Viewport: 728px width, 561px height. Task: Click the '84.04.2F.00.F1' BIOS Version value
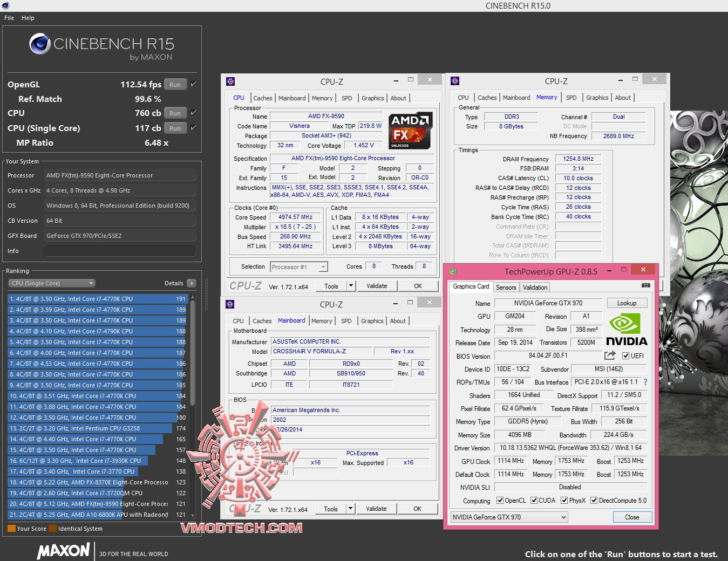548,355
